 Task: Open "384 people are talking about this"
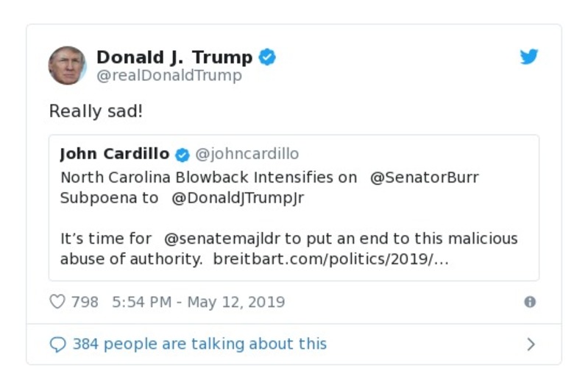point(199,344)
